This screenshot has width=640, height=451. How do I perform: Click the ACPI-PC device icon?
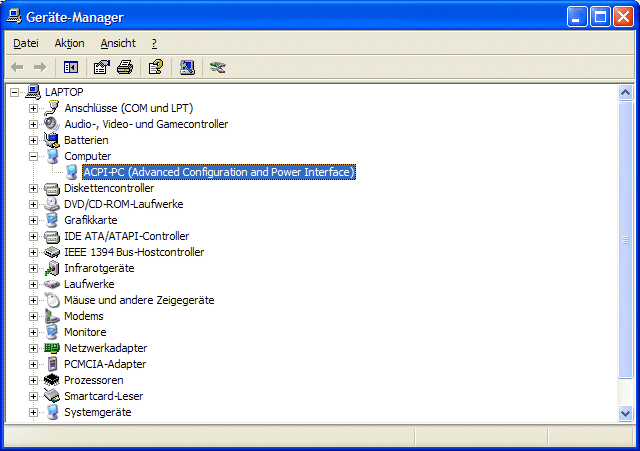(x=71, y=172)
